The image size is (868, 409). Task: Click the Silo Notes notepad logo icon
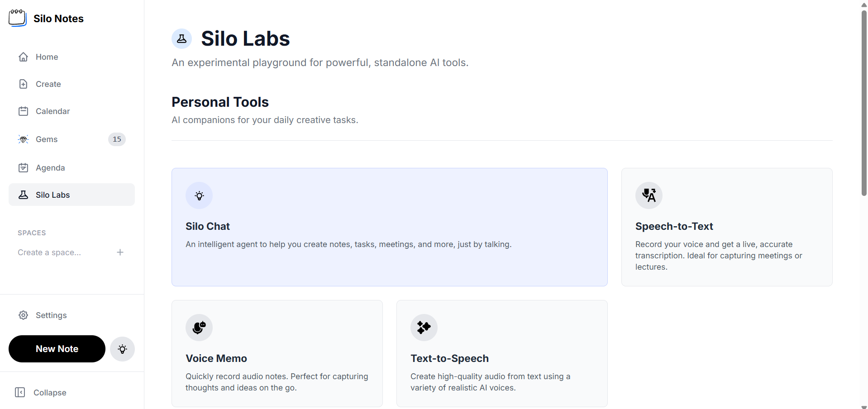pos(18,18)
